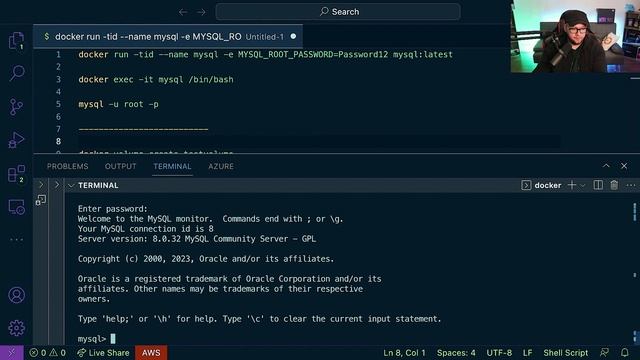
Task: Go to line via Ln 8, Col 1
Action: click(x=404, y=353)
